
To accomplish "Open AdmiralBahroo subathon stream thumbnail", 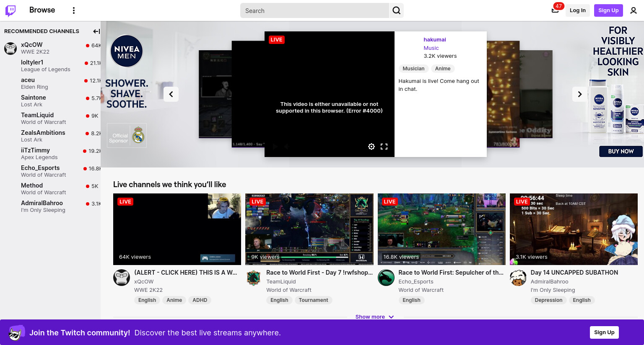I will point(574,229).
